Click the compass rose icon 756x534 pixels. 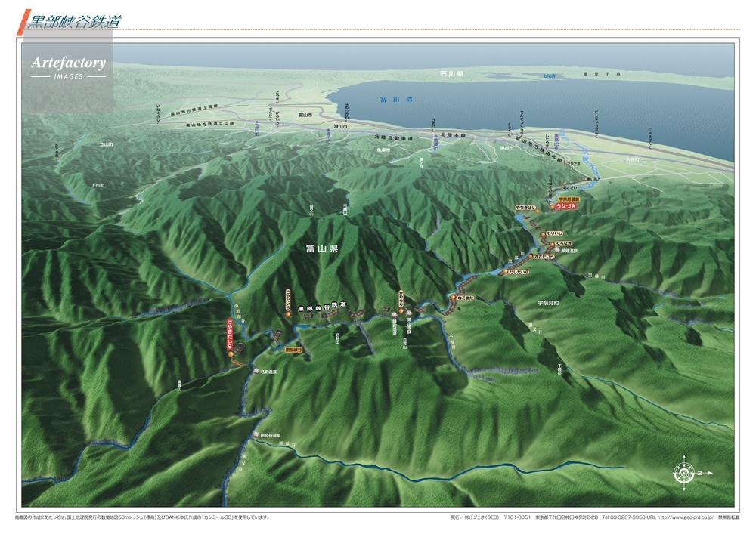pyautogui.click(x=683, y=471)
